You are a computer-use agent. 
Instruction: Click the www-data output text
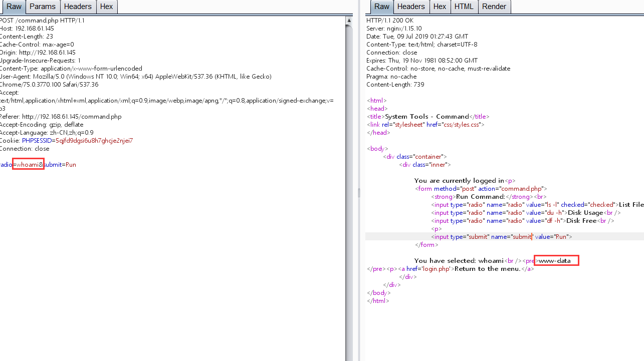[554, 261]
